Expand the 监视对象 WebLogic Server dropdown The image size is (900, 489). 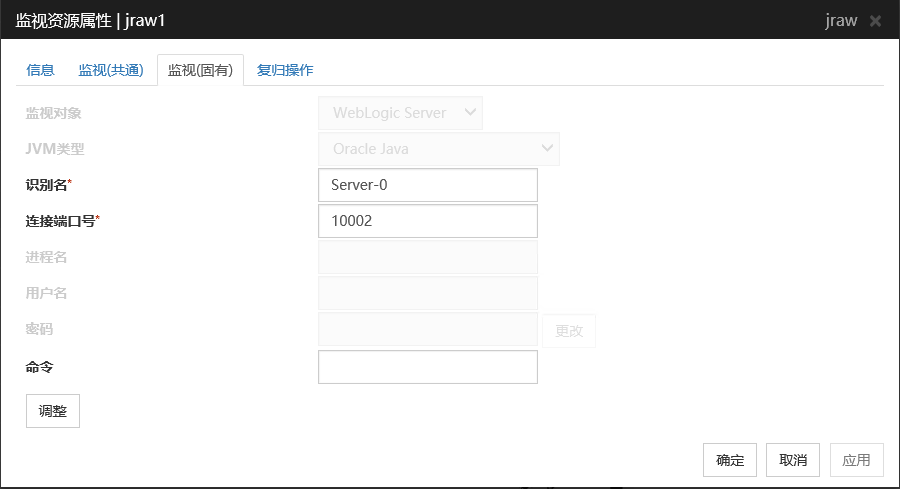click(400, 113)
